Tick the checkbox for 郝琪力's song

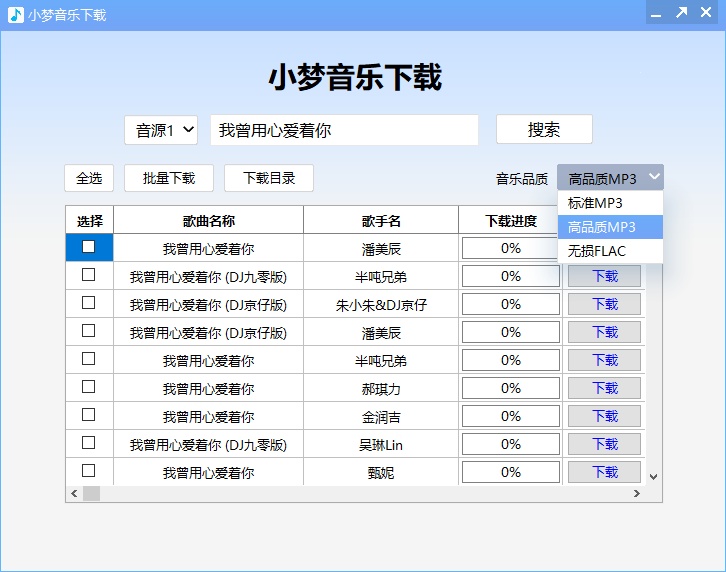89,387
